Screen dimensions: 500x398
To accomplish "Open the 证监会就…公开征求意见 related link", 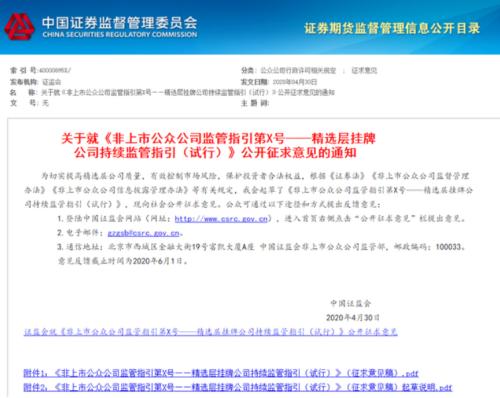I will tap(211, 332).
